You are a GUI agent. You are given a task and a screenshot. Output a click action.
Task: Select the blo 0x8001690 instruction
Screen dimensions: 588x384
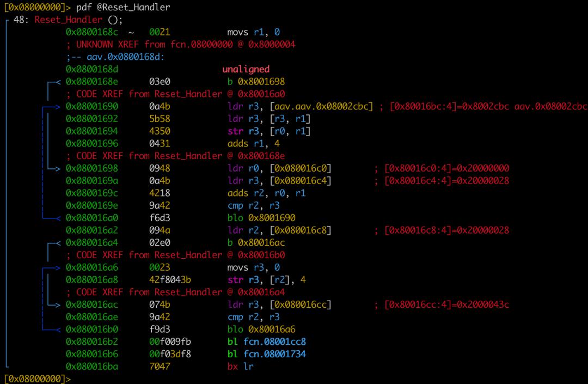point(261,217)
